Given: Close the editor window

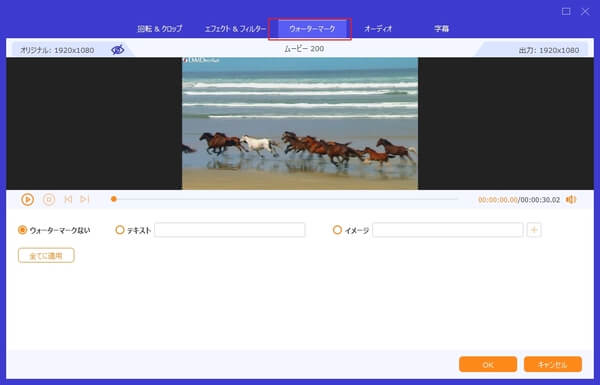Looking at the screenshot, I should (x=585, y=11).
